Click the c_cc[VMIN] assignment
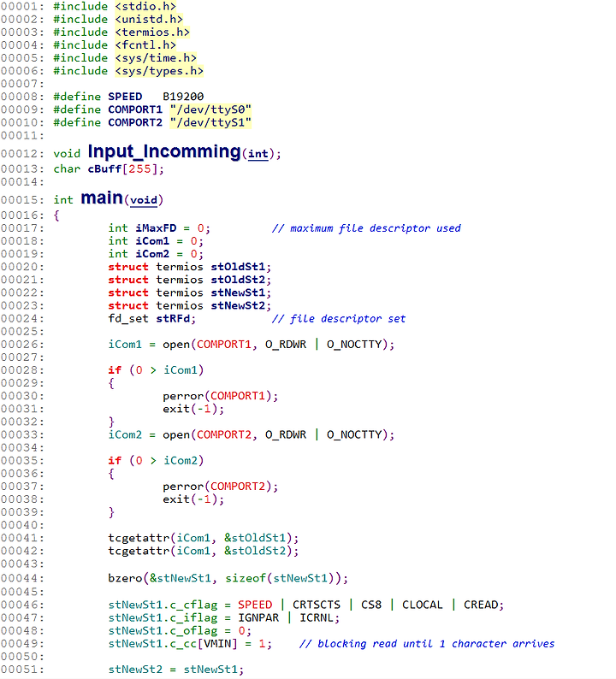 pyautogui.click(x=190, y=644)
